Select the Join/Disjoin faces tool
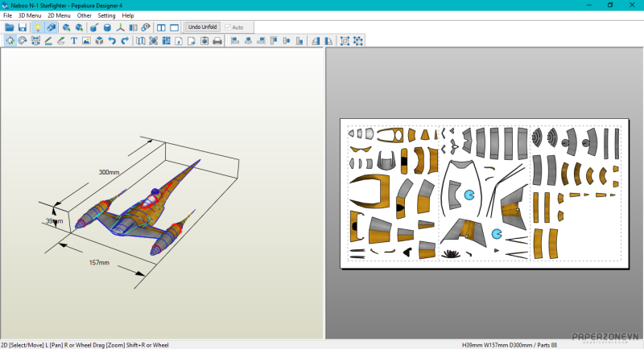 click(x=35, y=40)
